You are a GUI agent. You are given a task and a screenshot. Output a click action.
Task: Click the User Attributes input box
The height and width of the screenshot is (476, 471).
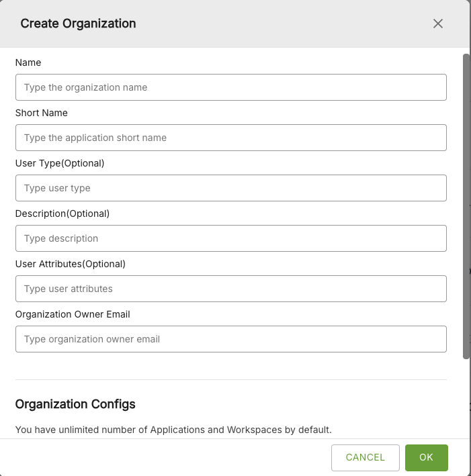[230, 289]
